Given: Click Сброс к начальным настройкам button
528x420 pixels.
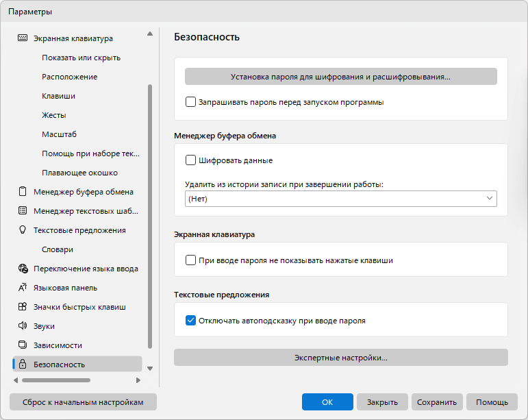Looking at the screenshot, I should (83, 402).
